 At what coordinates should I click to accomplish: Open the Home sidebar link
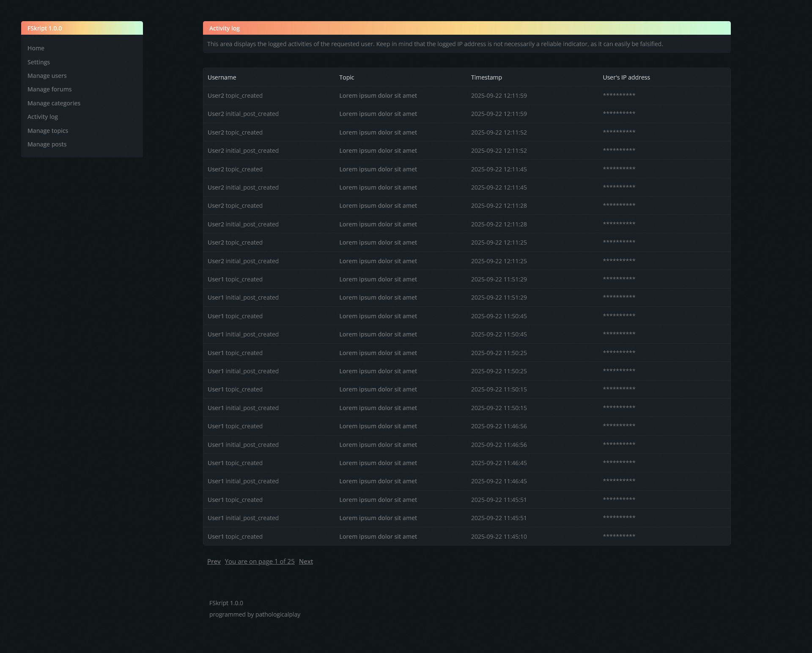[36, 48]
